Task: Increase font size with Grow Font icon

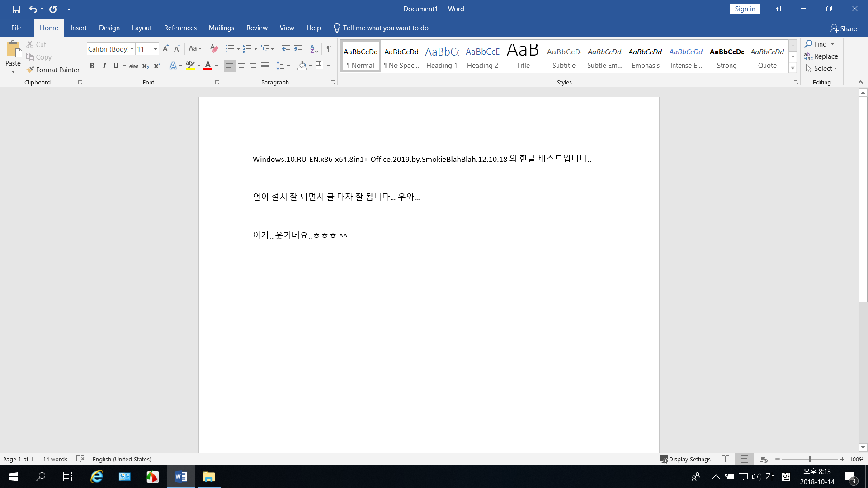Action: [x=165, y=49]
